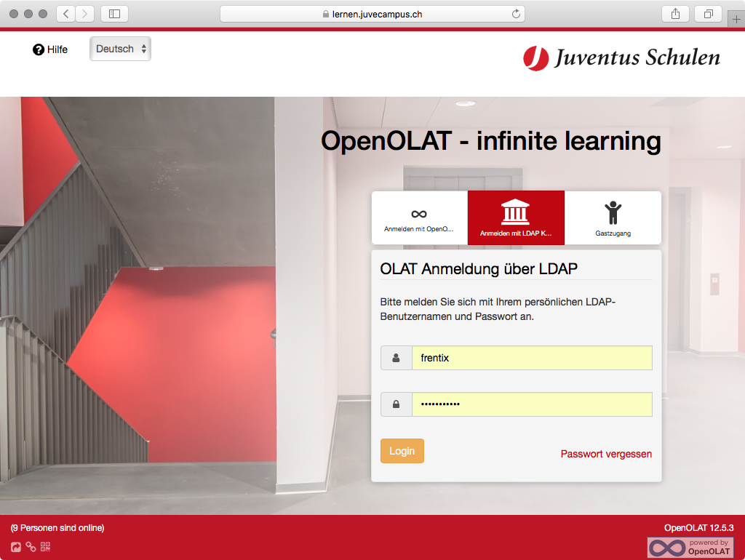Show all tabs overview button
745x560 pixels.
coord(708,14)
